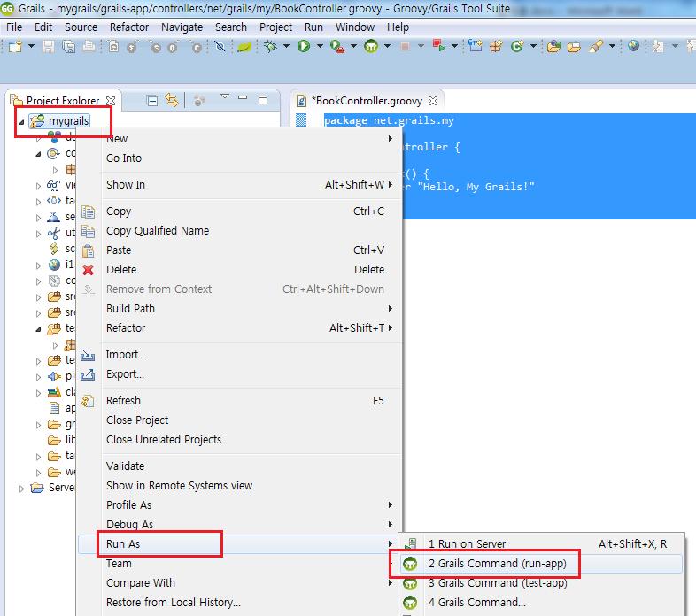Toggle Link with Editor in Project Explorer
The height and width of the screenshot is (616, 696).
tap(171, 100)
